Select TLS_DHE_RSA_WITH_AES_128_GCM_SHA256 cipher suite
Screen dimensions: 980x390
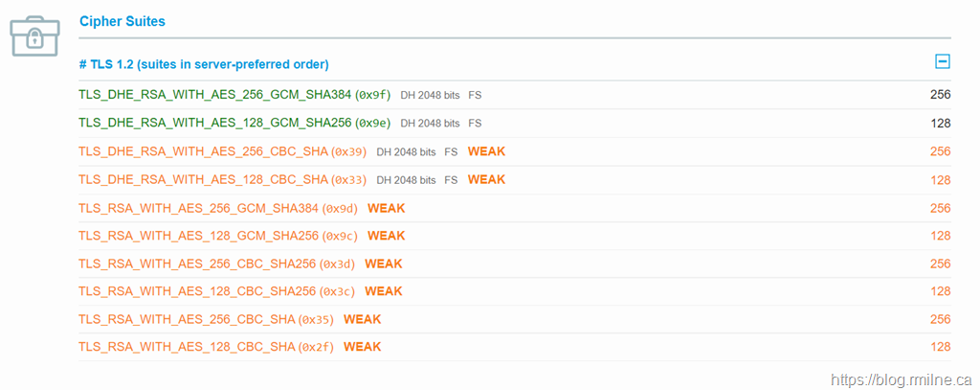tap(215, 123)
